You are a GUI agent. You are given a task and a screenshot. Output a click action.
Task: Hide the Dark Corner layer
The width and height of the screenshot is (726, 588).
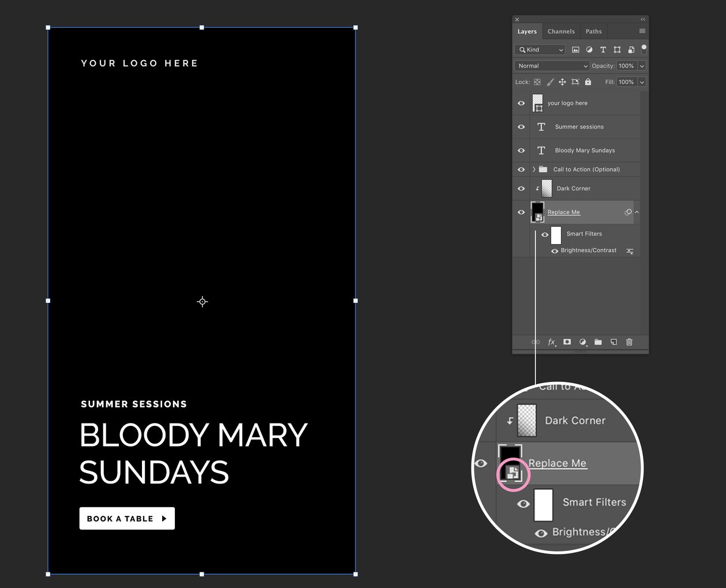[x=521, y=189]
